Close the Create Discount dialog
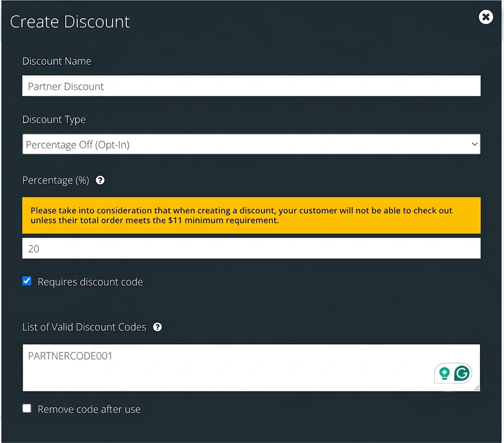The height and width of the screenshot is (443, 504). tap(485, 17)
